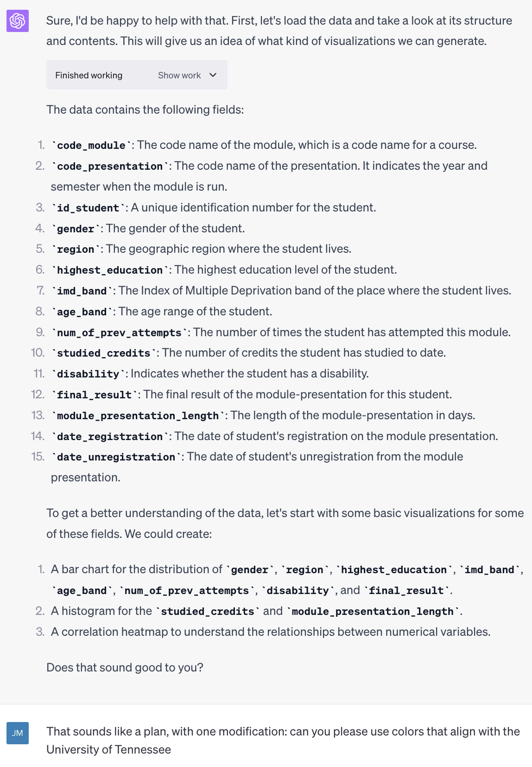The width and height of the screenshot is (532, 767).
Task: Select the imd_band entry in field list
Action: point(82,291)
